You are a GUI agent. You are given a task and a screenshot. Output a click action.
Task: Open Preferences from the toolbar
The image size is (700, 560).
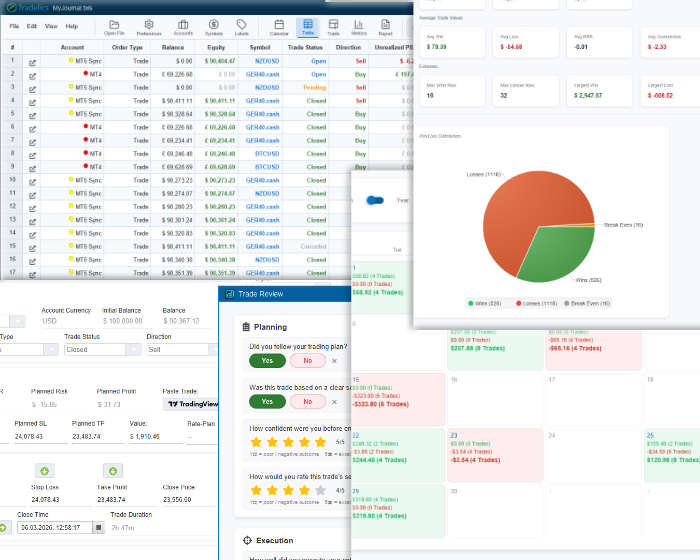pyautogui.click(x=149, y=27)
